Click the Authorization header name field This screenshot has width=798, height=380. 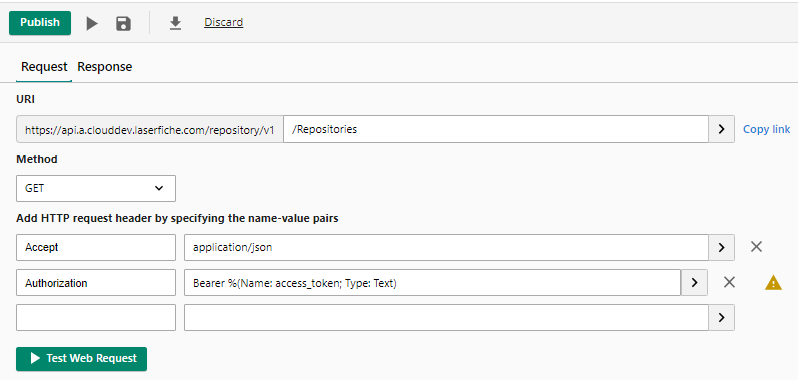pos(96,282)
